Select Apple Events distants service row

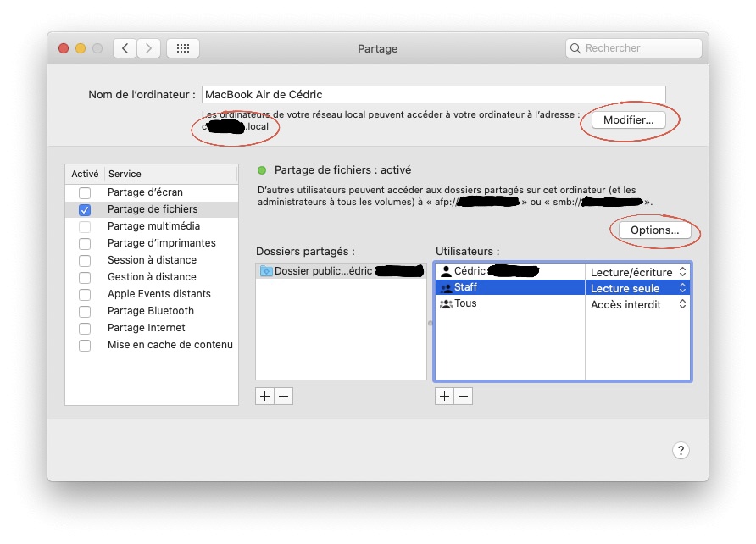tap(152, 294)
